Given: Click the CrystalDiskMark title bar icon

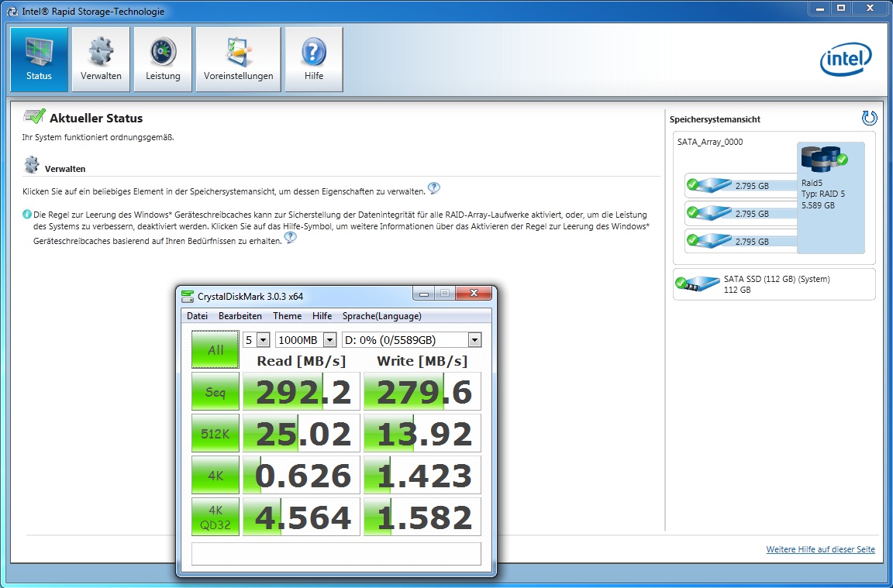Looking at the screenshot, I should [188, 296].
